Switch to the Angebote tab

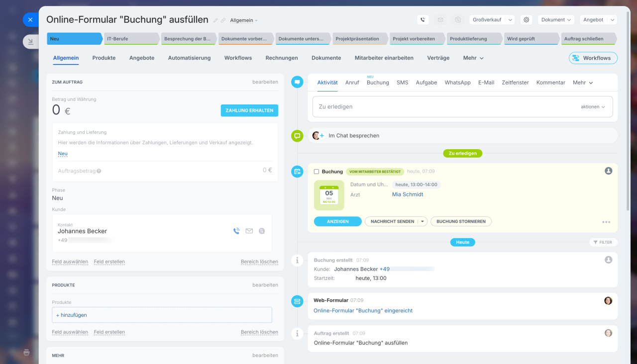tap(142, 58)
